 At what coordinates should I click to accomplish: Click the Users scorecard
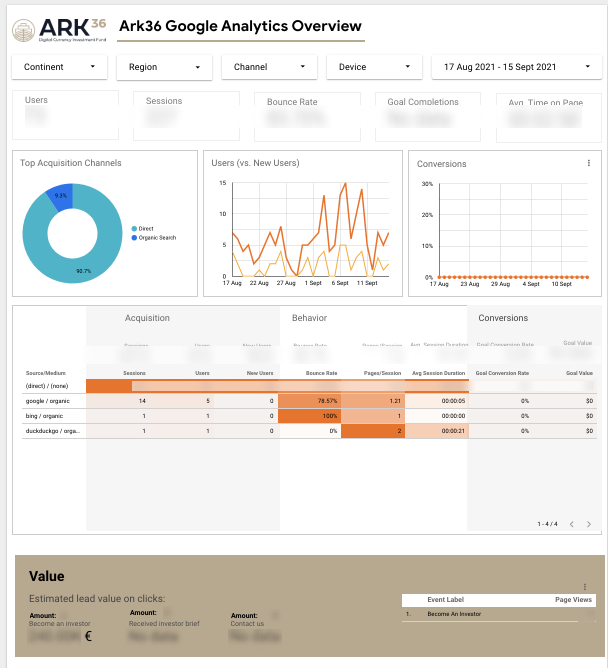click(65, 115)
